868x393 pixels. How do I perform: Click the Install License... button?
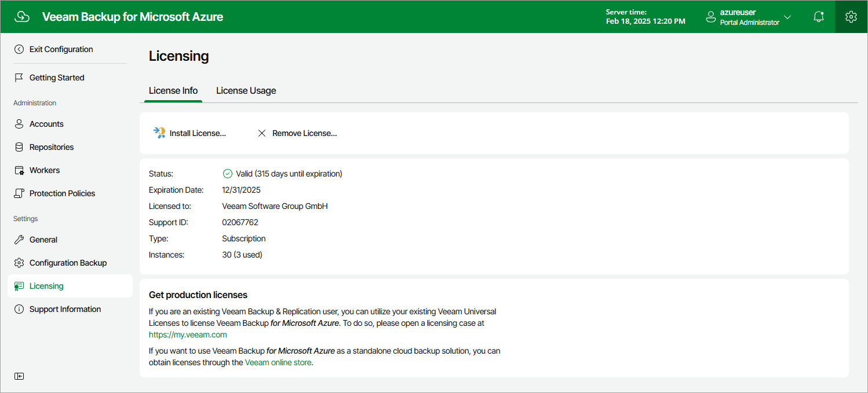[x=189, y=133]
